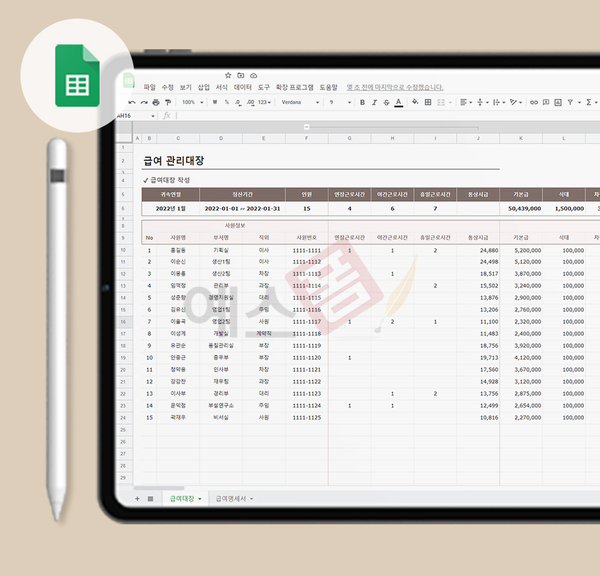Select row 16 header

click(124, 321)
